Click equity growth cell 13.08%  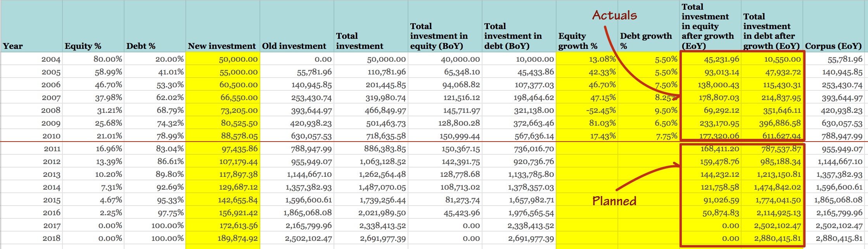tap(587, 59)
